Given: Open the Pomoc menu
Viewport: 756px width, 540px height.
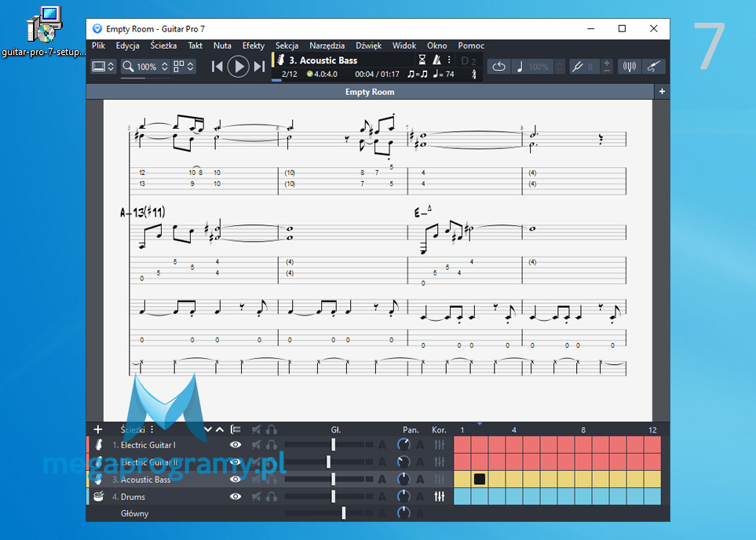Looking at the screenshot, I should 471,46.
